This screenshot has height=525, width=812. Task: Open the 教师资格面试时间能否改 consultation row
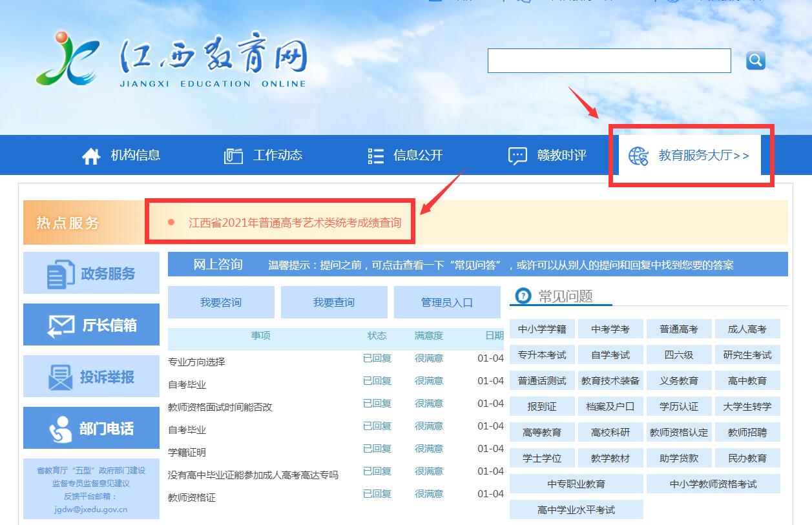tap(336, 406)
